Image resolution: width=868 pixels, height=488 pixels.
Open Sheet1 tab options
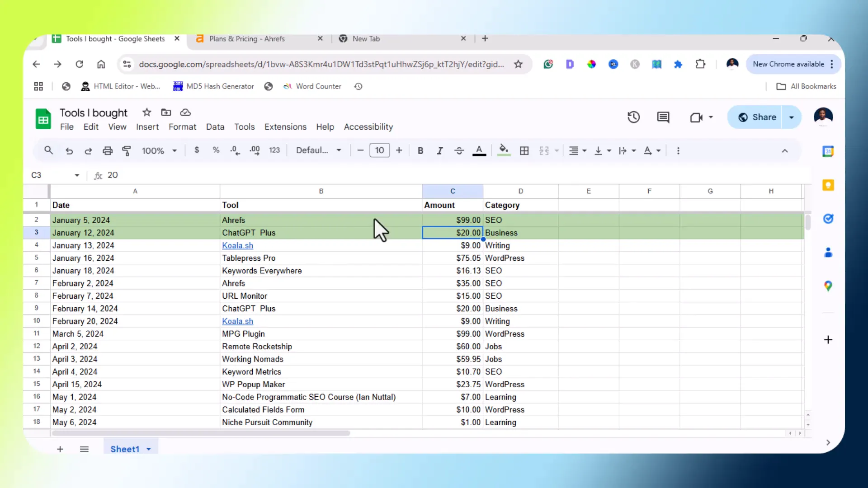[149, 450]
